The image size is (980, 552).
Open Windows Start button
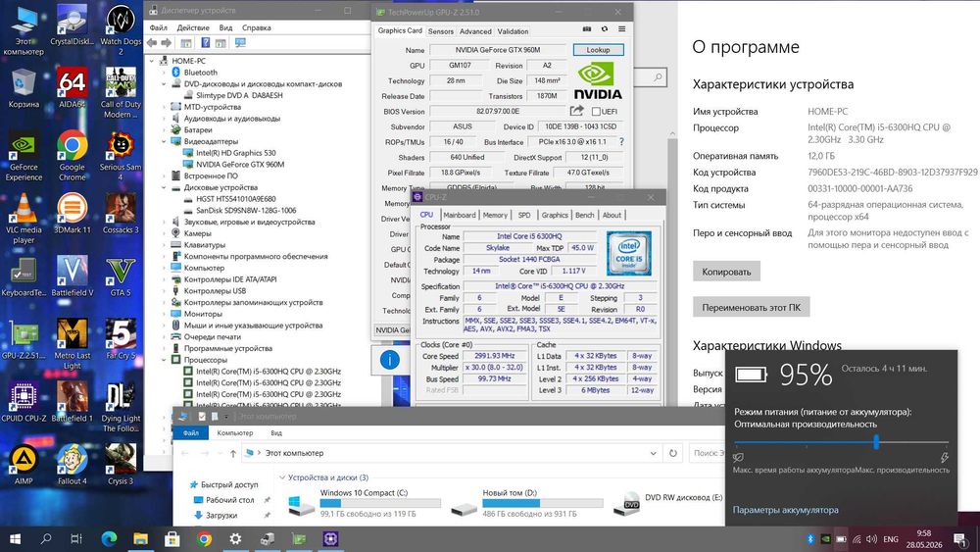[15, 538]
